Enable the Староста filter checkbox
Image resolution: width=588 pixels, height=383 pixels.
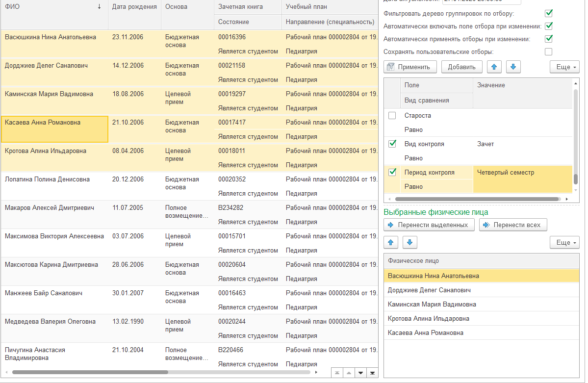[392, 116]
